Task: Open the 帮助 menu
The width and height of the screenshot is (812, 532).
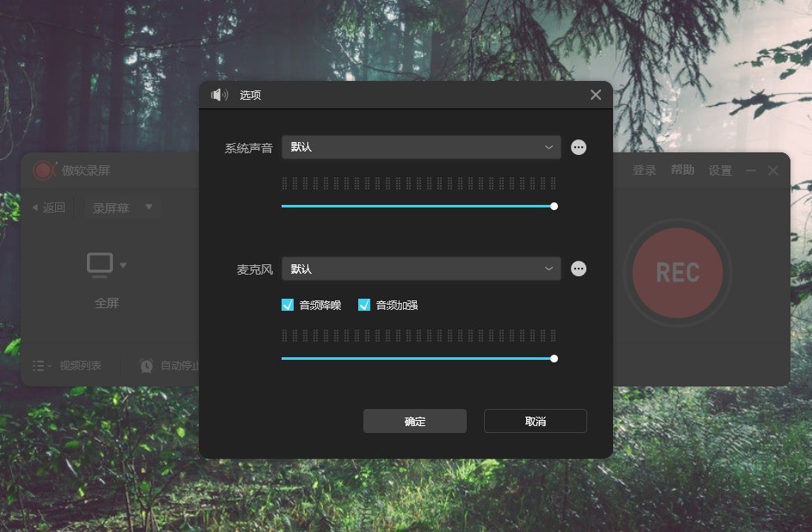Action: (682, 170)
